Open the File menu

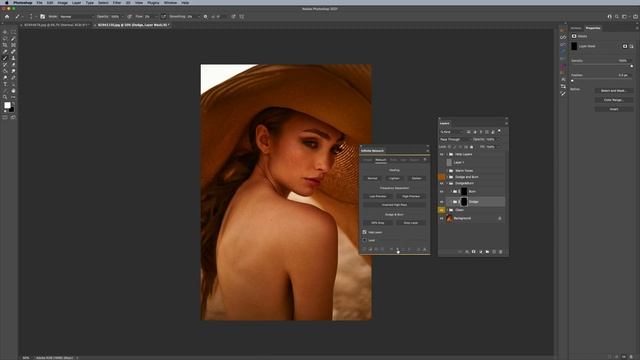pos(39,2)
